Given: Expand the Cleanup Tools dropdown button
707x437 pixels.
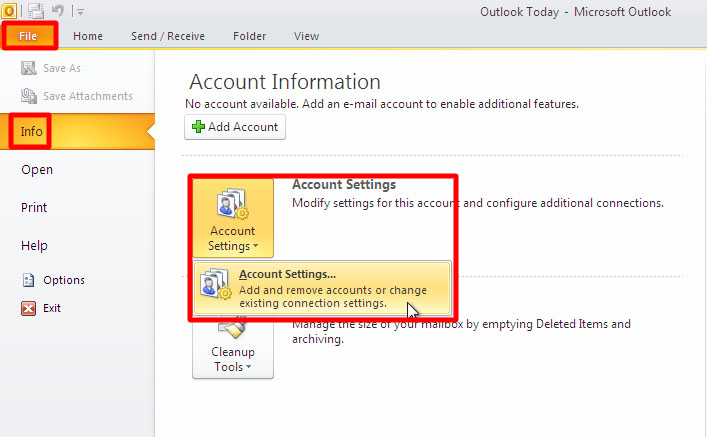Looking at the screenshot, I should (x=233, y=349).
